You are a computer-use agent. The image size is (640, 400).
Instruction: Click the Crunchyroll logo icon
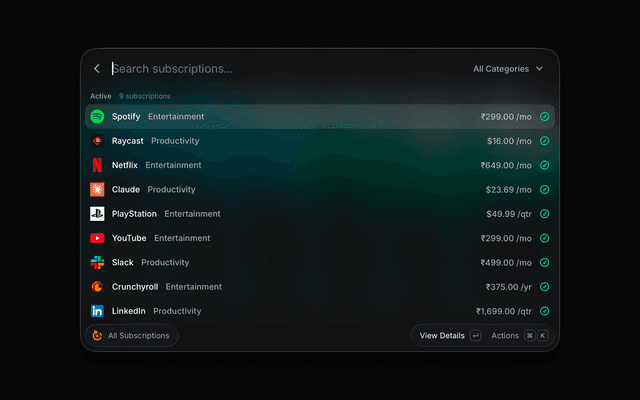tap(97, 287)
